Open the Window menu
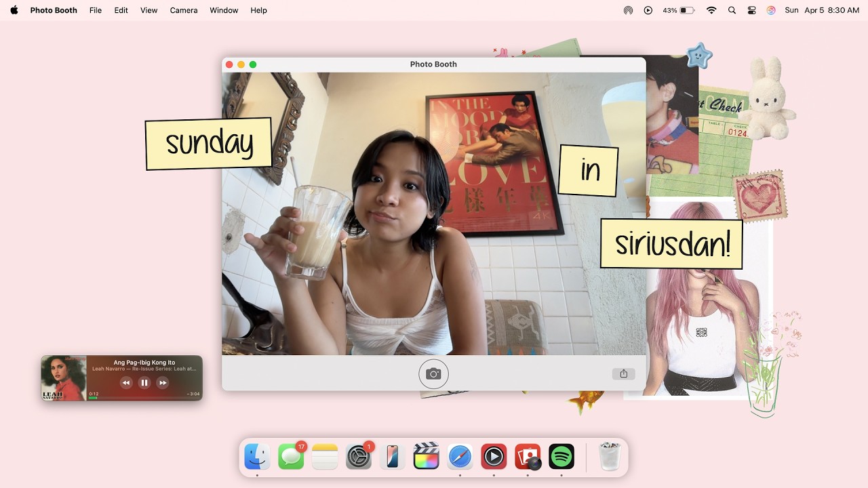 click(224, 10)
